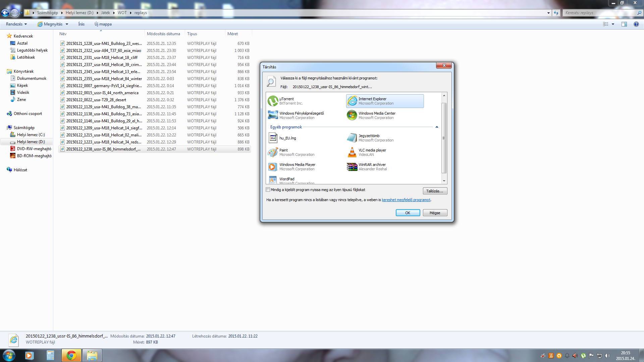Pick the Paint program icon
This screenshot has width=644, height=362.
pyautogui.click(x=273, y=152)
